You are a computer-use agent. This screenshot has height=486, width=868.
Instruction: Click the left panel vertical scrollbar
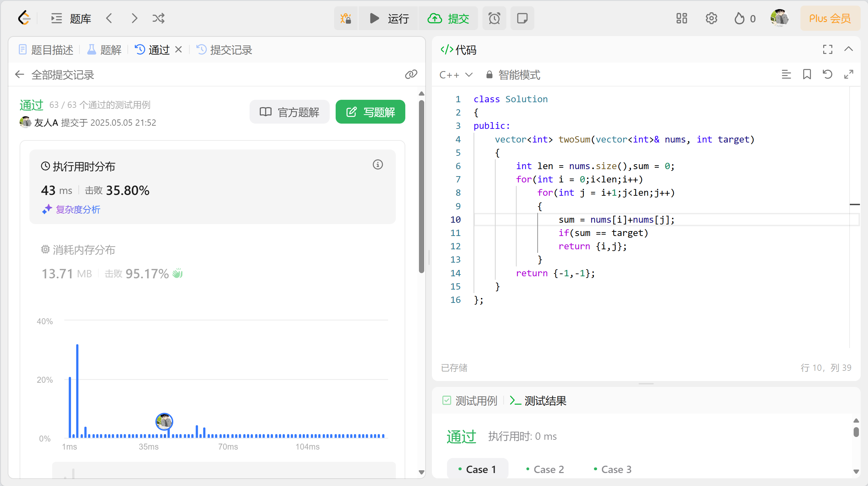pyautogui.click(x=421, y=186)
